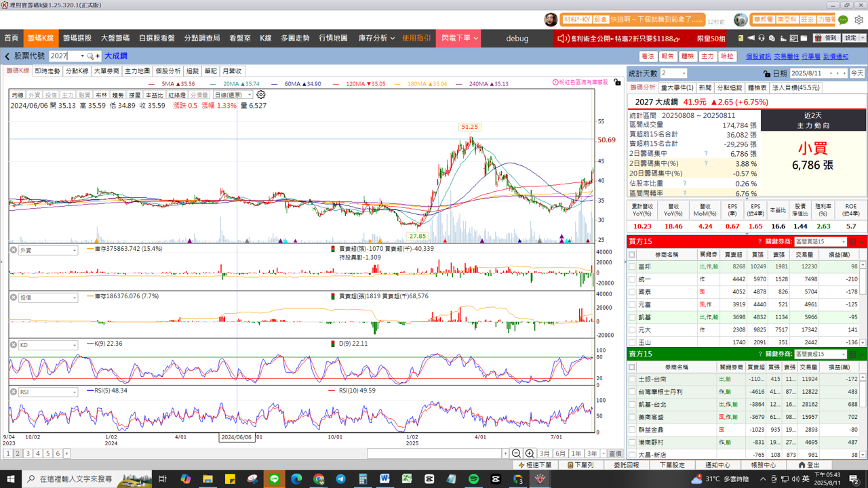
Task: Toggle the 均線 overlay button
Action: click(17, 96)
